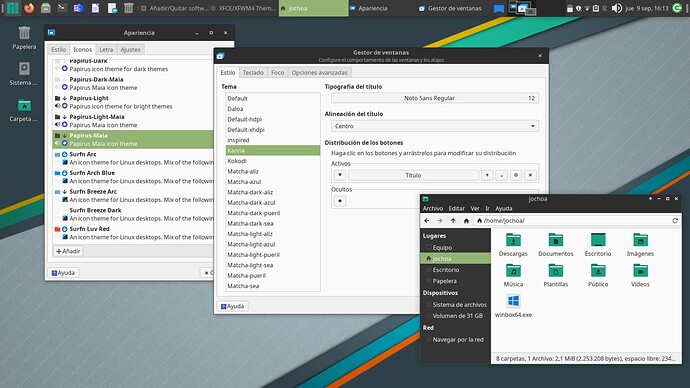
Task: Open the file manager launcher in the top panel
Action: (46, 8)
